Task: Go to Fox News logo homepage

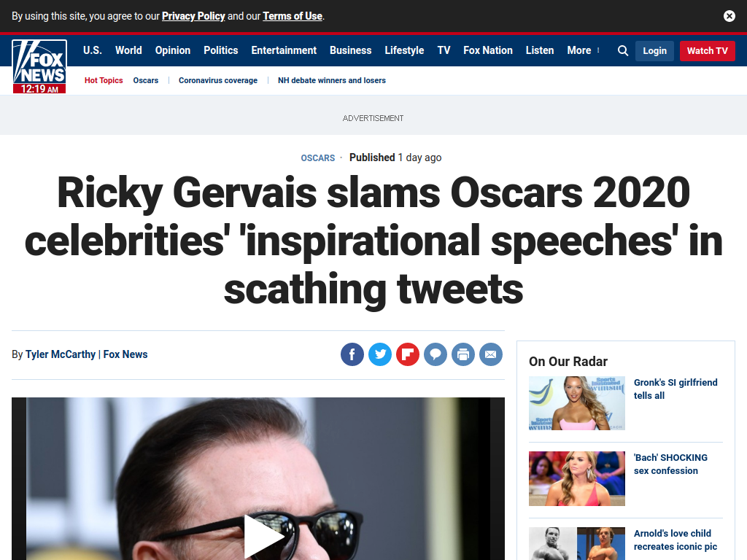Action: click(39, 66)
